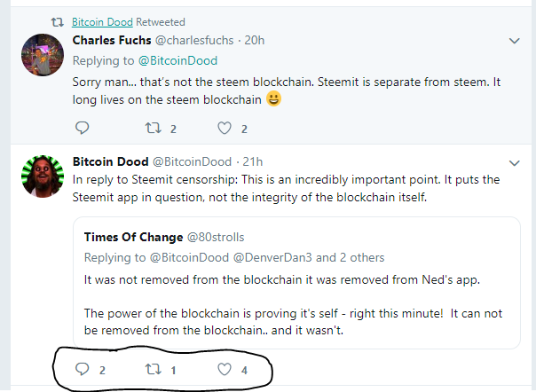Click the 21h timestamp on Bitcoin Dood's tweet
Image resolution: width=536 pixels, height=392 pixels.
pyautogui.click(x=253, y=161)
